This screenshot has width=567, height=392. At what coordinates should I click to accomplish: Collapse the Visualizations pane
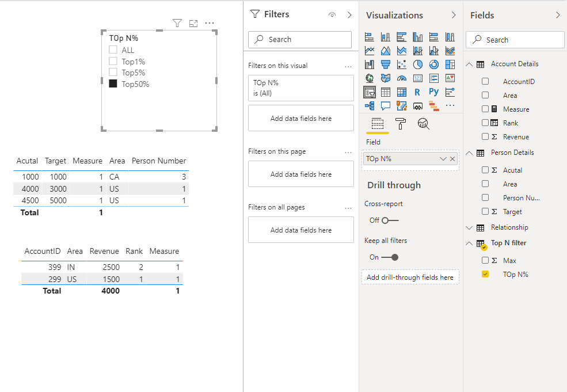(454, 15)
